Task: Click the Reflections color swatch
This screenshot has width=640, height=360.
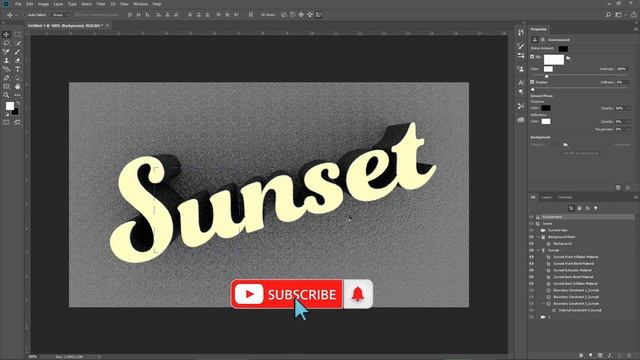Action: point(546,122)
